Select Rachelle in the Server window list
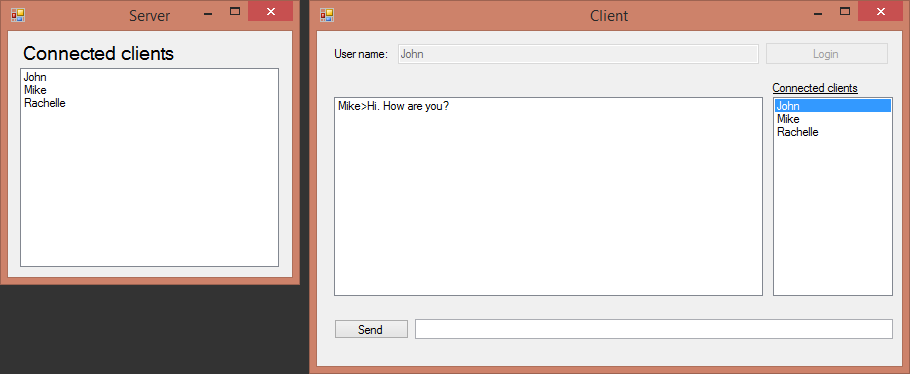This screenshot has width=910, height=374. [x=149, y=103]
